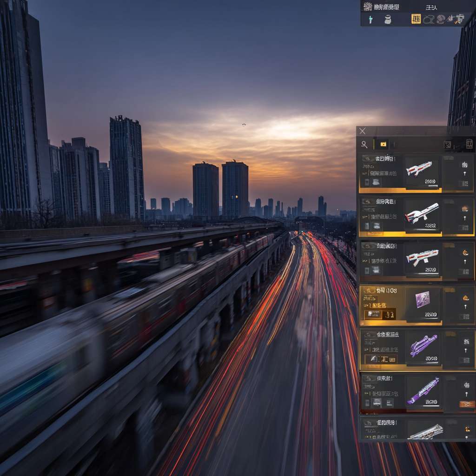Close the weapon list panel with the X

coord(362,131)
